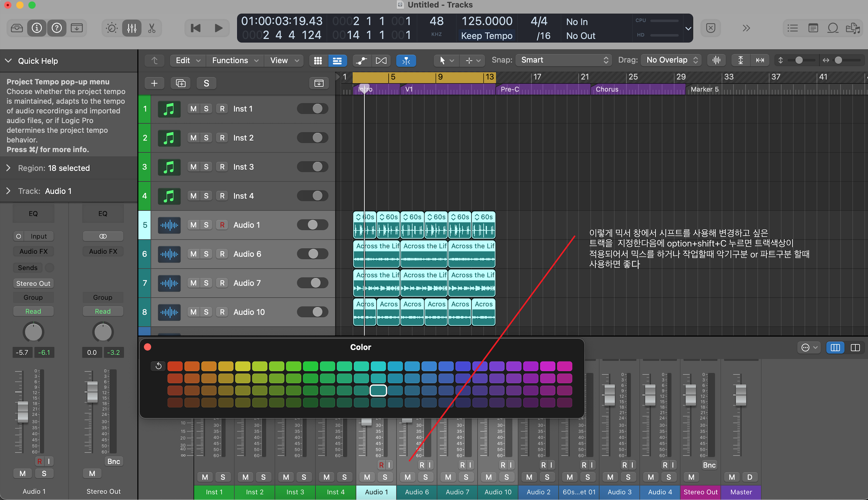Open the Toolbar download-arrow button
868x500 pixels.
coord(76,28)
